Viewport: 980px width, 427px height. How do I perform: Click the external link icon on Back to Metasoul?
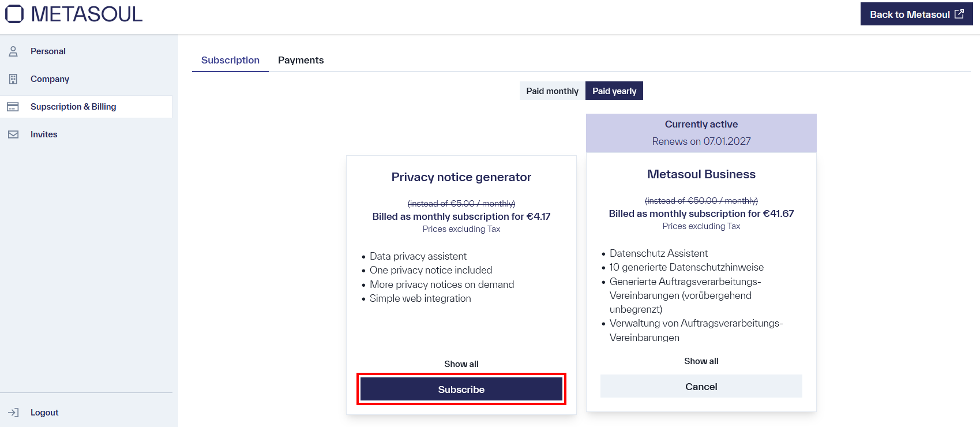959,13
